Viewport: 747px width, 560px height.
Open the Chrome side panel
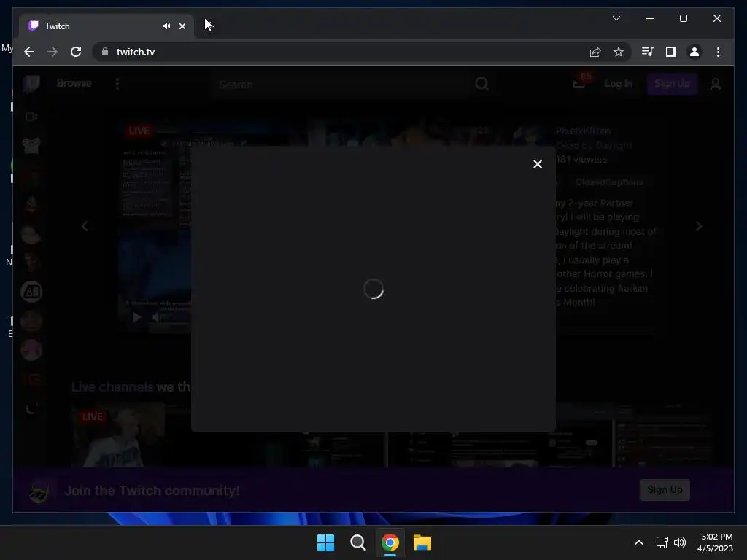[x=671, y=52]
